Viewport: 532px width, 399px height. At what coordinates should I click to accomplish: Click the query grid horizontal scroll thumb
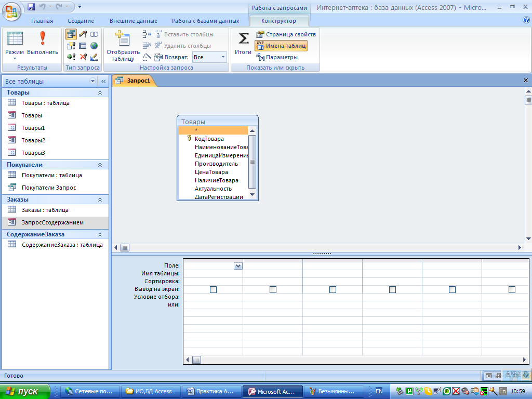click(196, 360)
